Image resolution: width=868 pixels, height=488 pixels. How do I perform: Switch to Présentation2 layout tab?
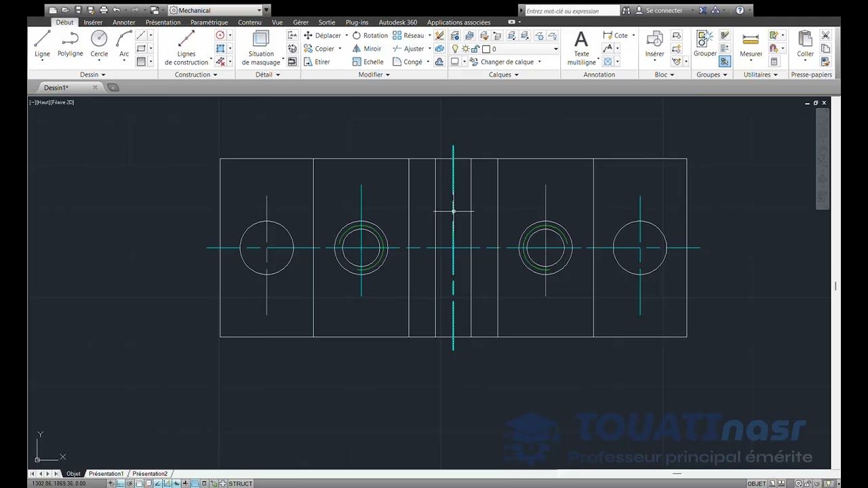coord(150,474)
